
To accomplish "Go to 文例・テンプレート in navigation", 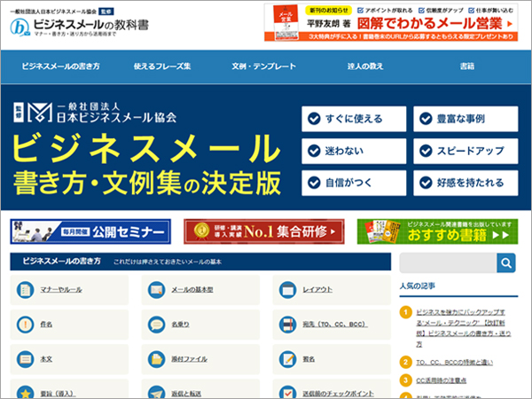I will pos(263,66).
